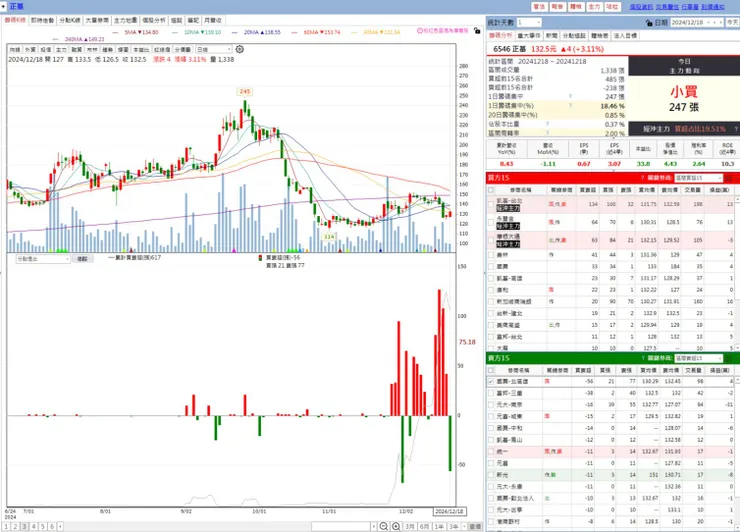Check the 元大-南京 seller row checkbox
The width and height of the screenshot is (740, 532).
tap(491, 405)
